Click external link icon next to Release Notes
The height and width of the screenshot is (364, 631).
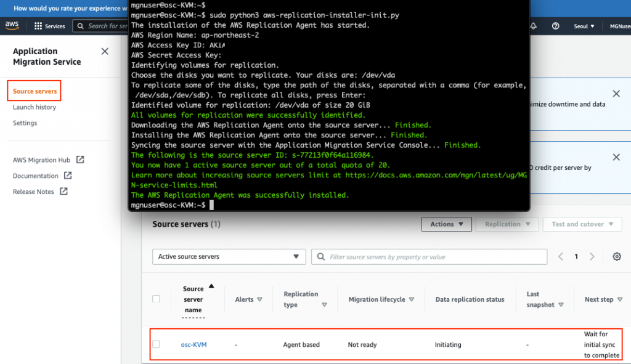point(63,191)
